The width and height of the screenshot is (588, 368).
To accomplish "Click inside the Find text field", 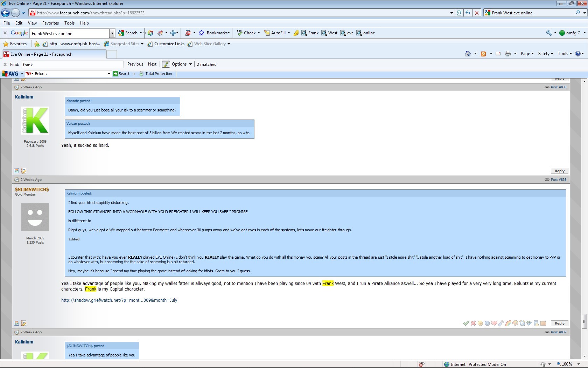I will pos(72,64).
